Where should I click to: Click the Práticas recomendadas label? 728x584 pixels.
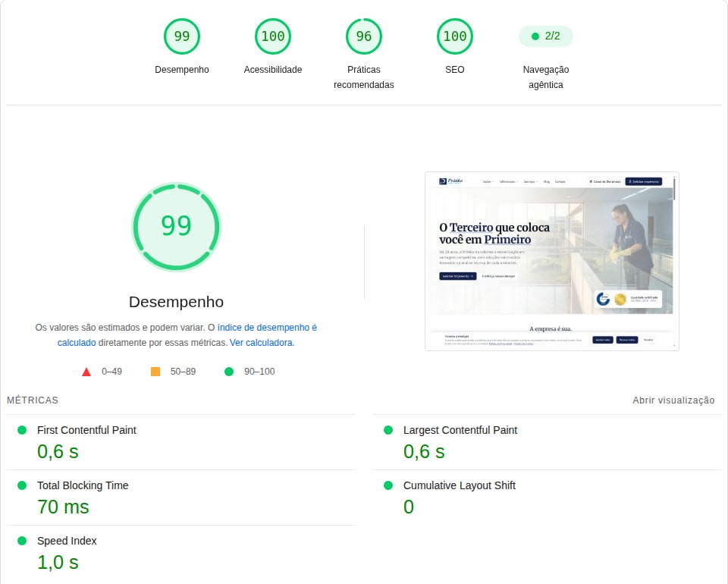pyautogui.click(x=363, y=77)
